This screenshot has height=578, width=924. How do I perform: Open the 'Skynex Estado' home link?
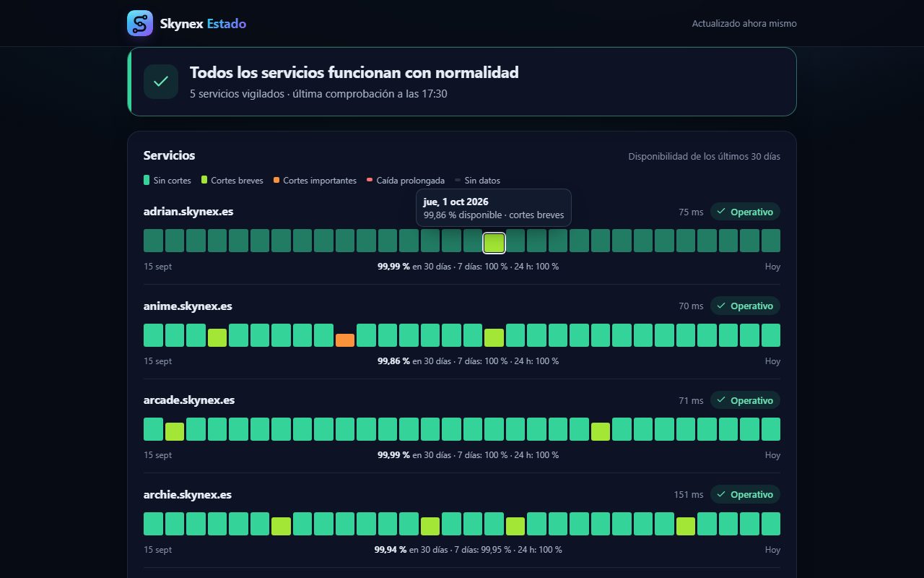pos(187,23)
